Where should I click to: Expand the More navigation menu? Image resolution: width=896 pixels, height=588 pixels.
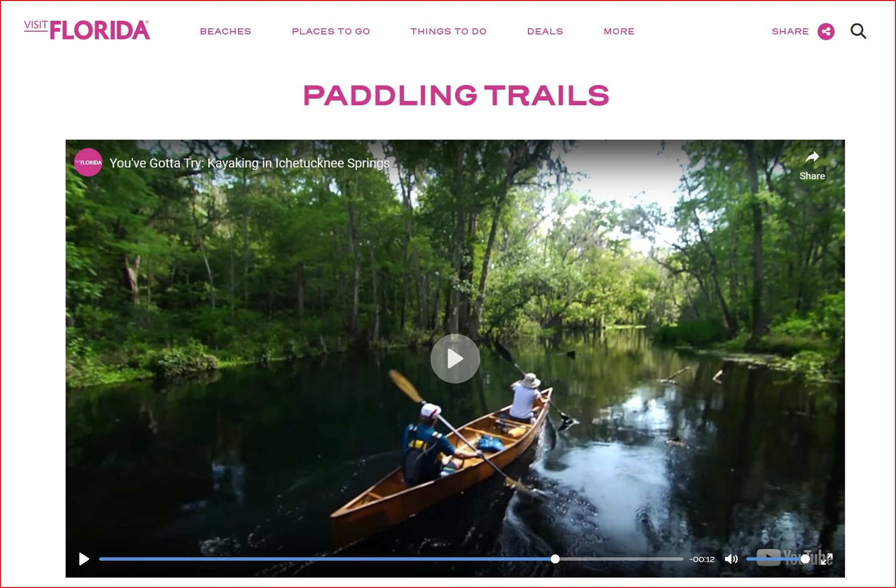tap(619, 31)
